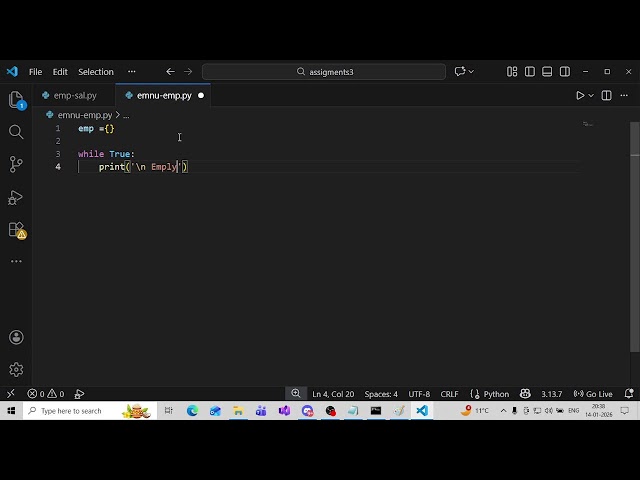Open the Search view in activity bar
This screenshot has width=640, height=480.
[x=16, y=132]
